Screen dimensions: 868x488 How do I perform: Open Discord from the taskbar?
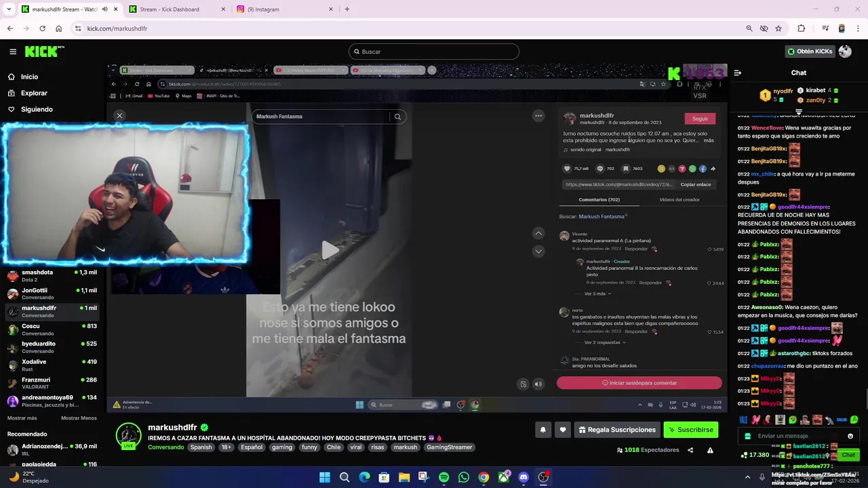coord(524,477)
